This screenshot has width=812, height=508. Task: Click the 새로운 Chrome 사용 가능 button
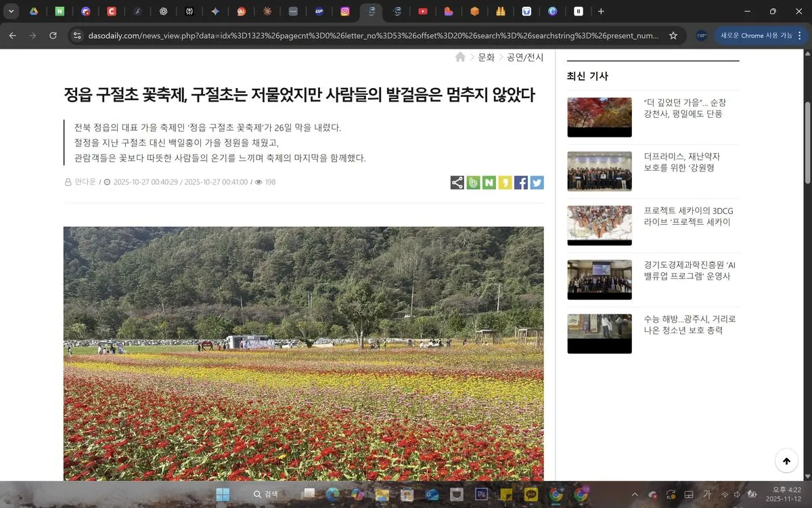click(756, 35)
